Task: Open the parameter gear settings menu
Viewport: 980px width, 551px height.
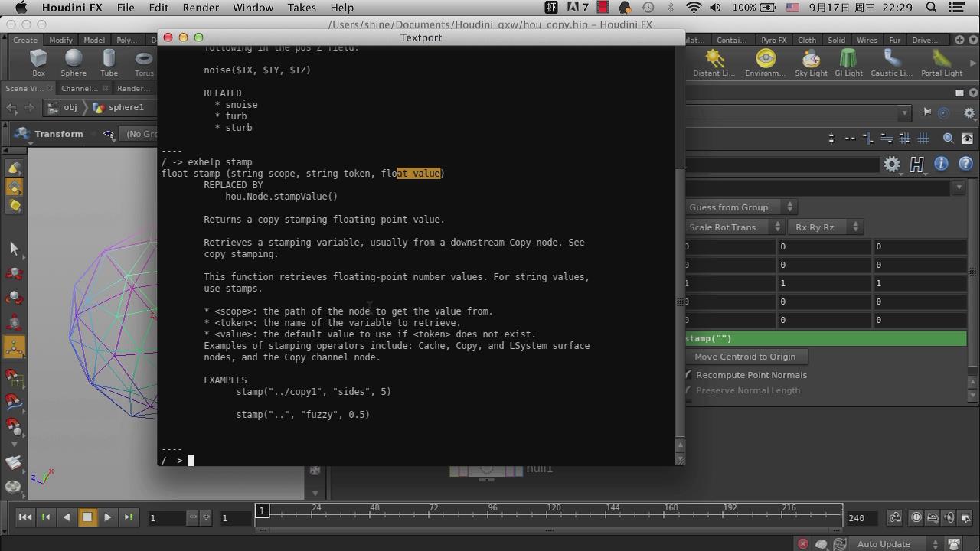Action: [892, 164]
